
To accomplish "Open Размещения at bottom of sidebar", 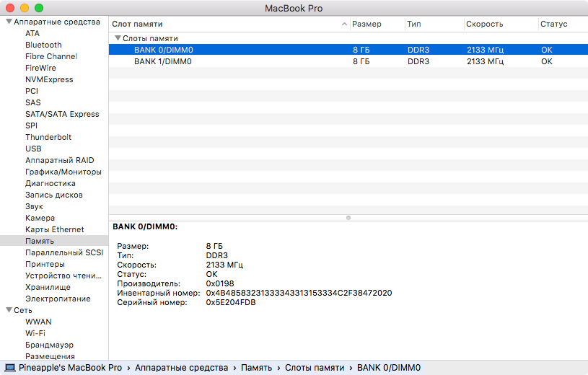I will tap(50, 356).
